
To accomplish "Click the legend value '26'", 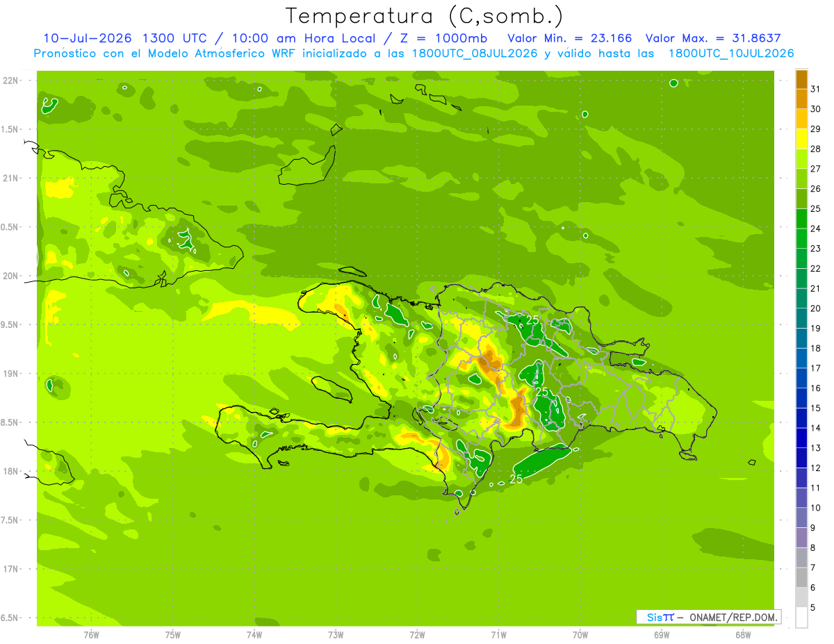I will point(815,189).
